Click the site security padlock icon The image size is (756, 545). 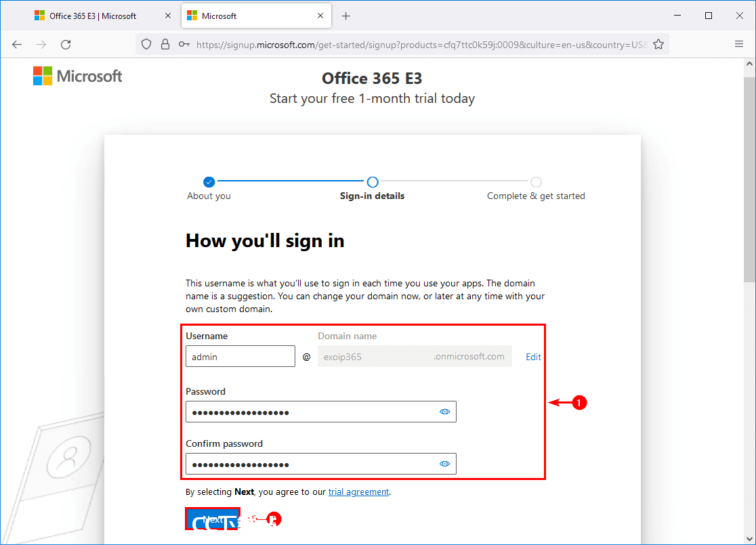point(165,45)
